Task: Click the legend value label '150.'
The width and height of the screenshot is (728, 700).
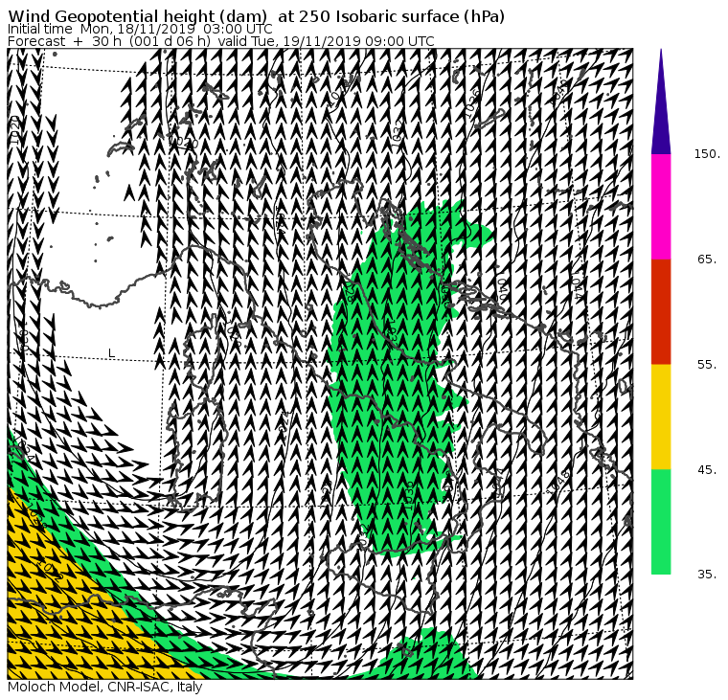Action: [x=707, y=153]
